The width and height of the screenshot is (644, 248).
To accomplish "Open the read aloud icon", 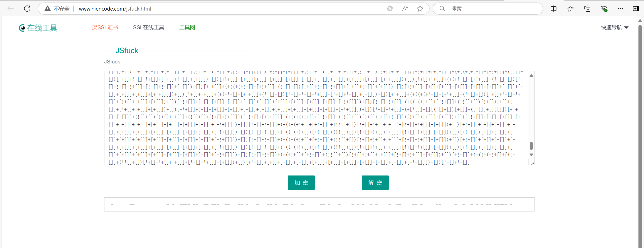I will [405, 9].
